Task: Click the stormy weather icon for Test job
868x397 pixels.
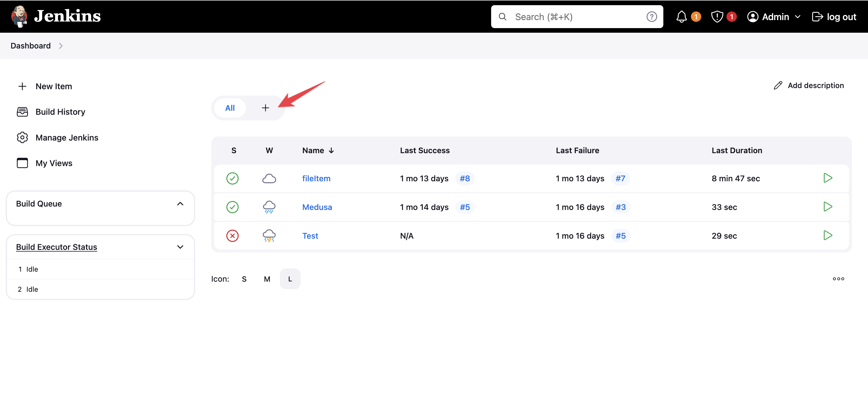Action: [270, 236]
